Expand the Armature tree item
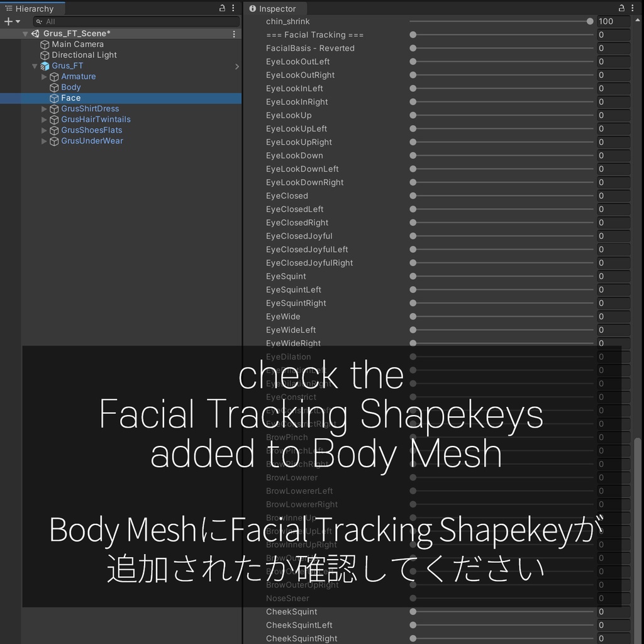Image resolution: width=644 pixels, height=644 pixels. (x=44, y=76)
